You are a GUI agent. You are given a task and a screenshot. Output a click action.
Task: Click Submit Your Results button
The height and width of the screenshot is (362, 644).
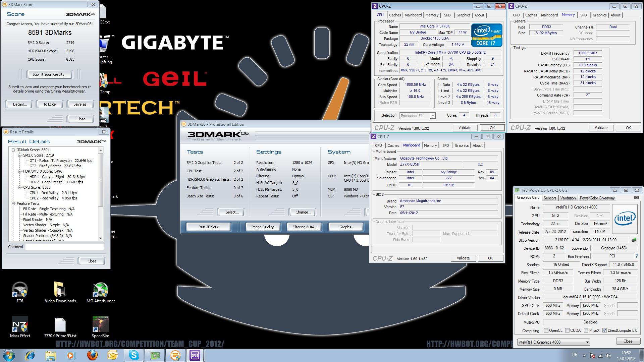[x=50, y=74]
